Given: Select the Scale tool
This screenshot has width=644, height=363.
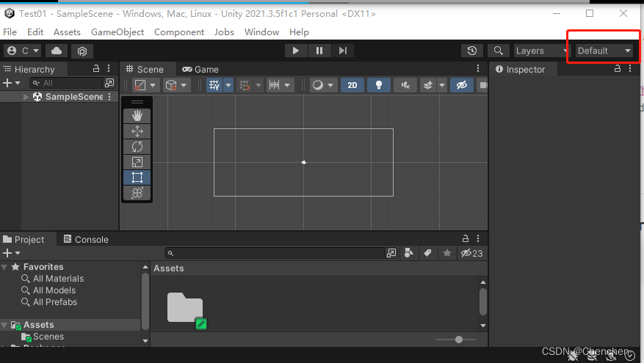Looking at the screenshot, I should click(137, 162).
